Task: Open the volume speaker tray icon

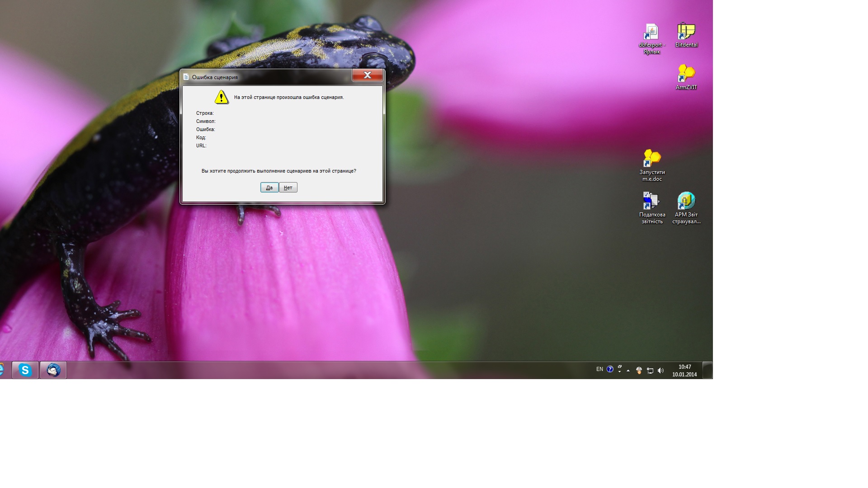Action: tap(660, 371)
